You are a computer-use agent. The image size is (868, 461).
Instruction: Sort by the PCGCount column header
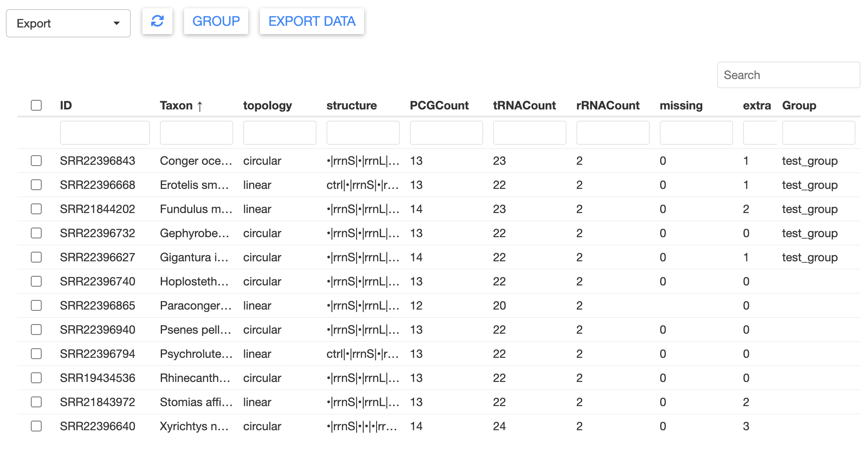click(x=439, y=106)
